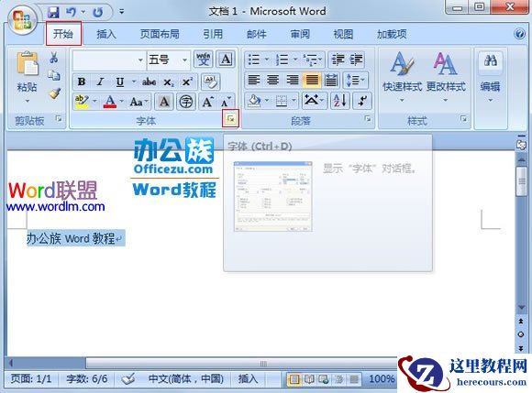Click 字数: 6/6 word count
Image resolution: width=532 pixels, height=393 pixels.
pyautogui.click(x=87, y=378)
